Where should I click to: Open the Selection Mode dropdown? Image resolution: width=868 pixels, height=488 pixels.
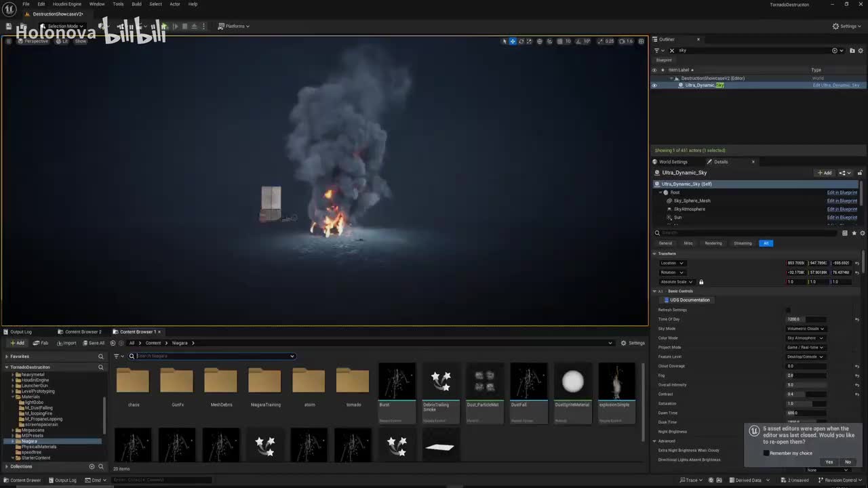click(62, 26)
